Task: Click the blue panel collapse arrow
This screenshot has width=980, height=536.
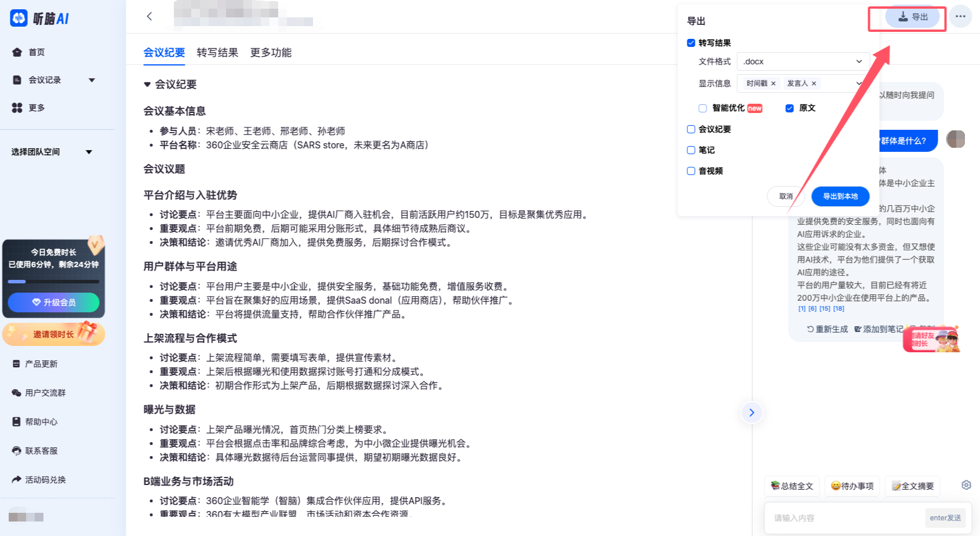Action: (x=752, y=413)
